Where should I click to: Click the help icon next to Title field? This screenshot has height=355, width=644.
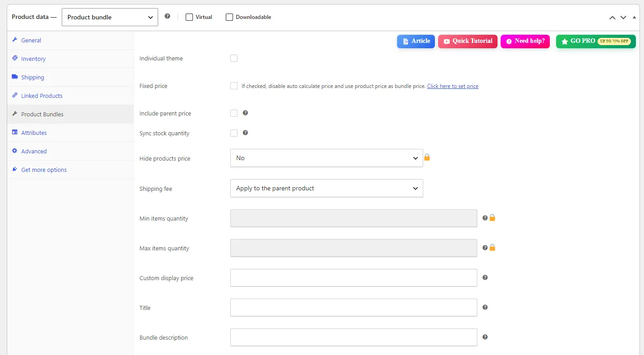click(x=485, y=307)
